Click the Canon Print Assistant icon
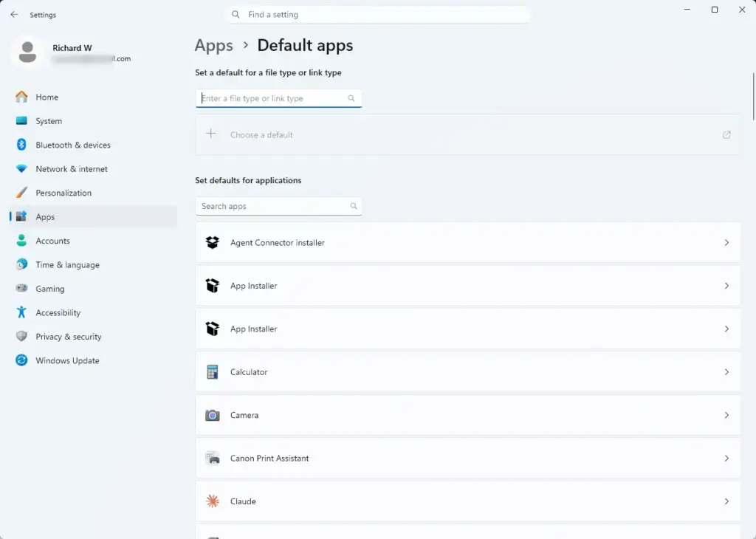Viewport: 756px width, 539px height. (212, 458)
